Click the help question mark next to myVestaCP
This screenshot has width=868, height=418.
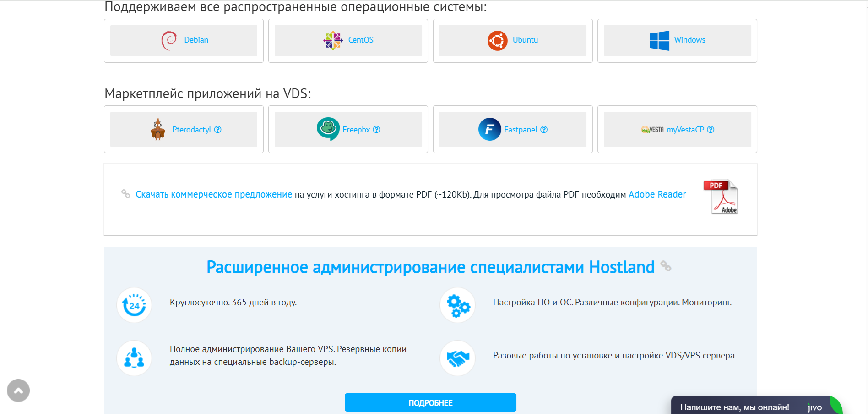click(711, 130)
